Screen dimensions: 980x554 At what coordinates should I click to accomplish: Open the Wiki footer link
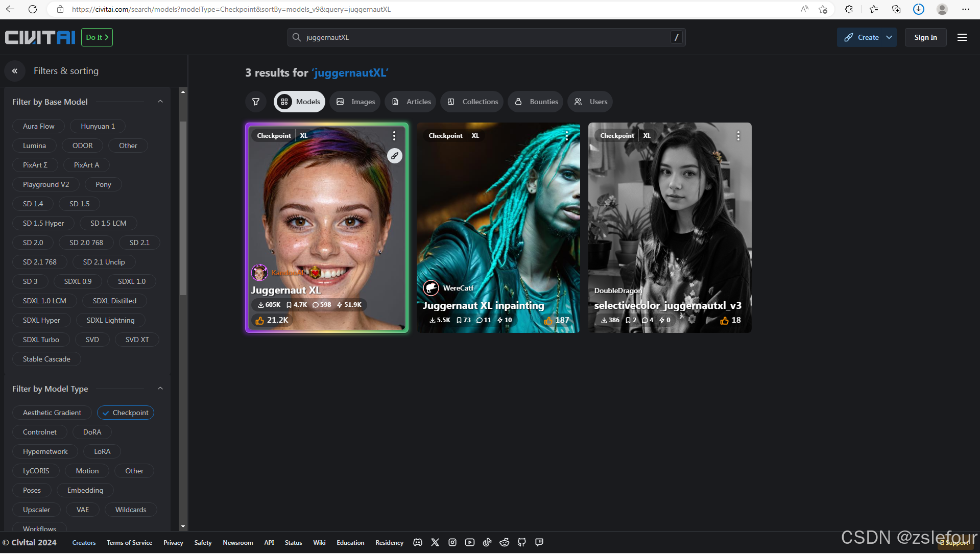tap(319, 543)
